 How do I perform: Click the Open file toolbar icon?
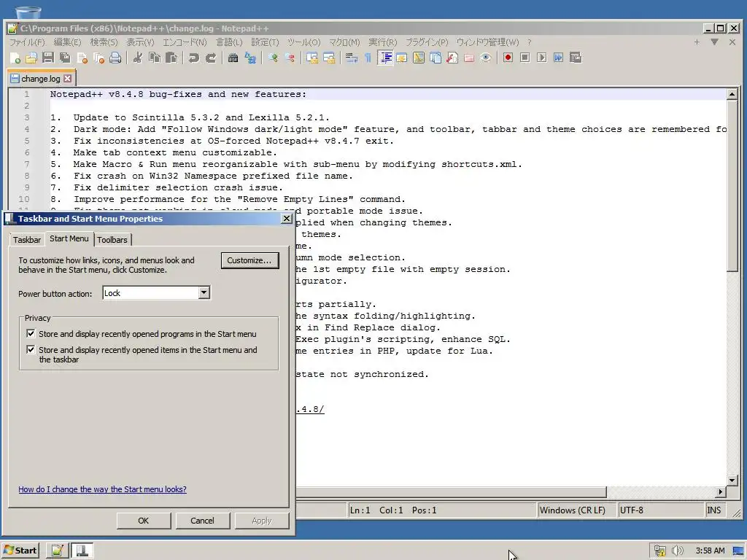pyautogui.click(x=31, y=58)
